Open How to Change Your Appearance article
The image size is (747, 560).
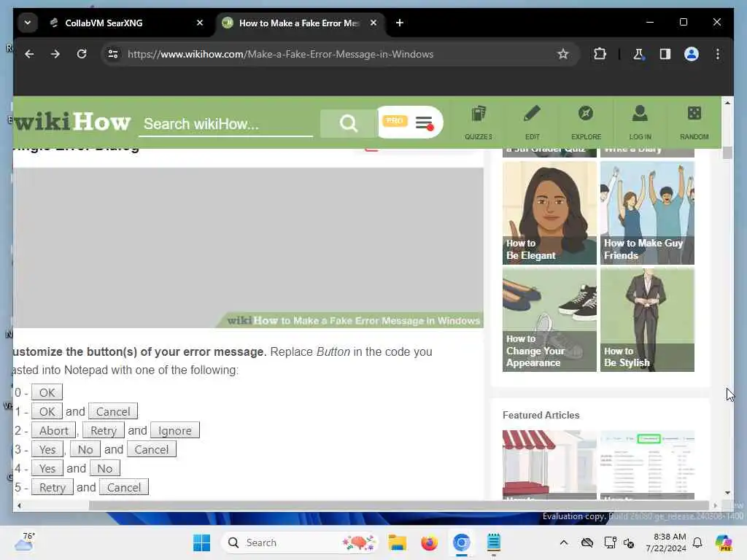(549, 319)
